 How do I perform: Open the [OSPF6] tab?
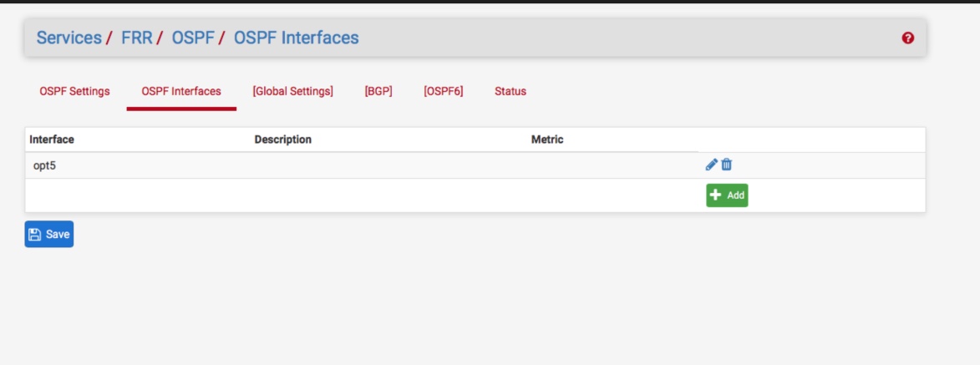tap(443, 92)
